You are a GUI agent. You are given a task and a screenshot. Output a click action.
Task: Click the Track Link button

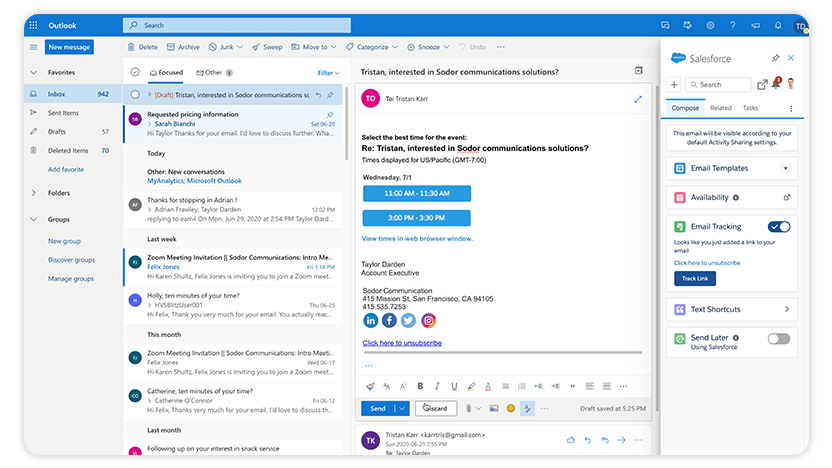tap(694, 278)
